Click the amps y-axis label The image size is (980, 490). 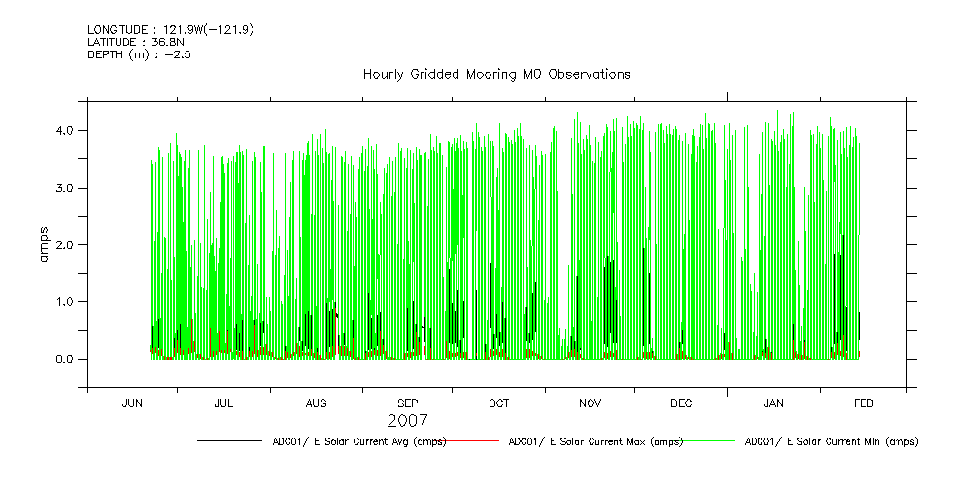pyautogui.click(x=43, y=244)
